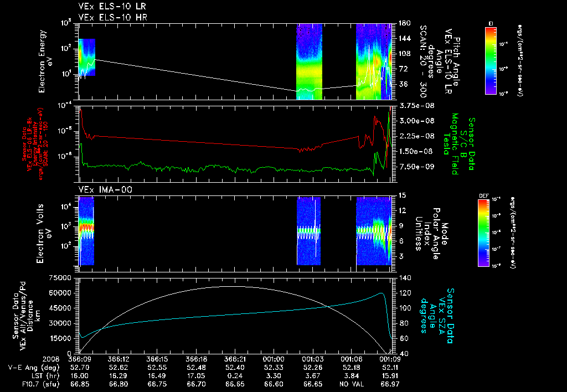Click the F10.7 value '66.60'
The width and height of the screenshot is (567, 392).
click(x=274, y=384)
